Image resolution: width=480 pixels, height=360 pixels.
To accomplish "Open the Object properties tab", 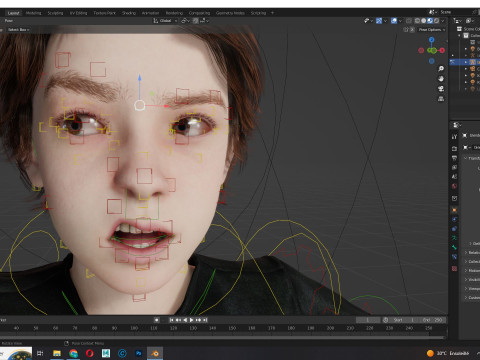I will [454, 210].
